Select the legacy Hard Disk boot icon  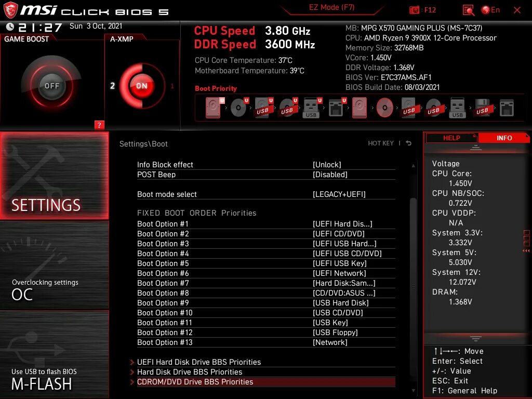360,108
